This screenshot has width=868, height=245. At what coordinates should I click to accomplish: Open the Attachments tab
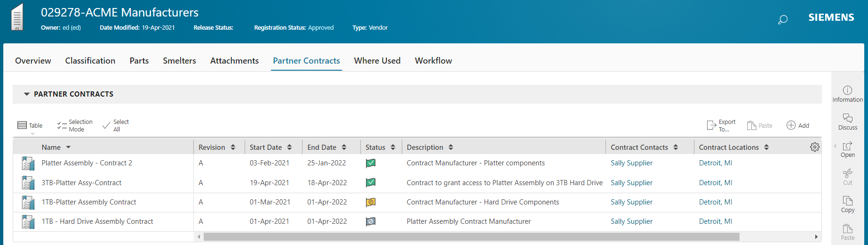coord(234,61)
